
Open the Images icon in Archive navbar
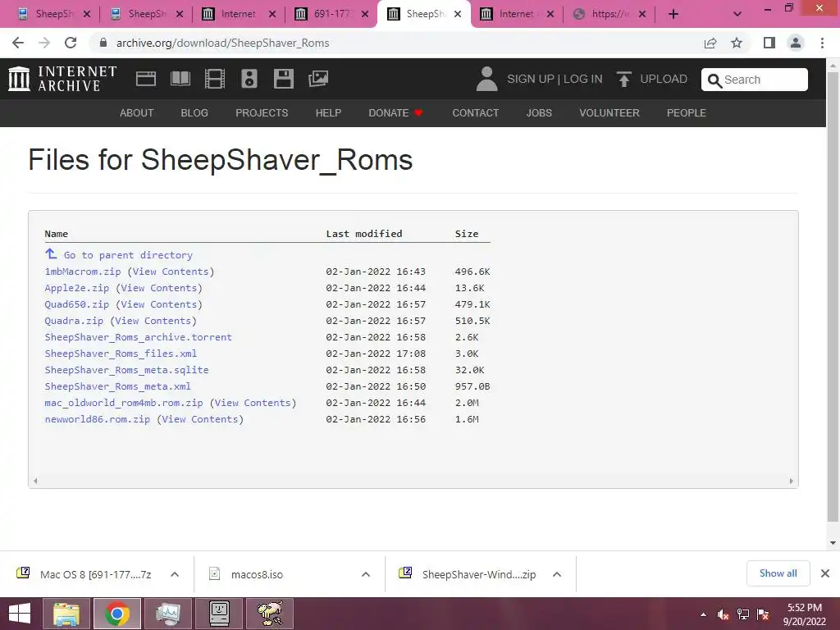click(x=318, y=79)
